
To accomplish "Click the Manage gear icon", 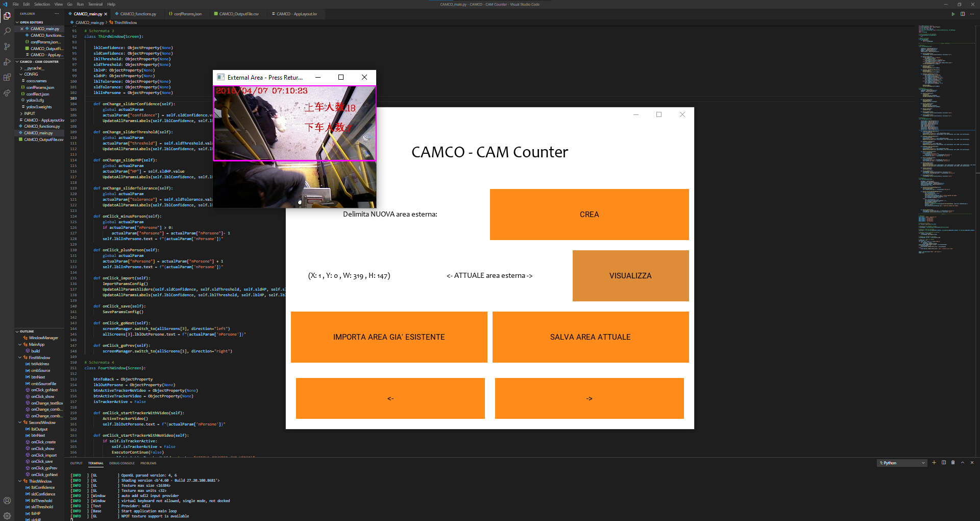I will coord(7,515).
